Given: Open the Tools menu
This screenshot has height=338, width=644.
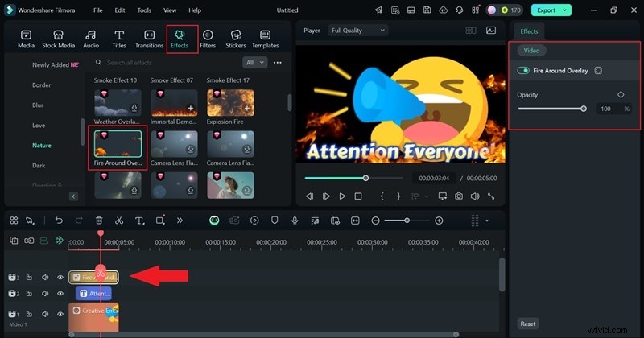Looking at the screenshot, I should pos(144,10).
